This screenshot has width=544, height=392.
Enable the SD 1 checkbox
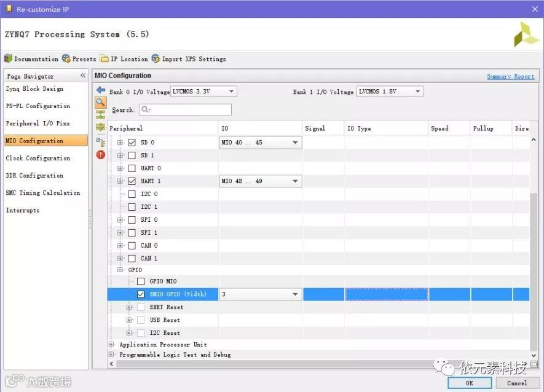pyautogui.click(x=132, y=155)
